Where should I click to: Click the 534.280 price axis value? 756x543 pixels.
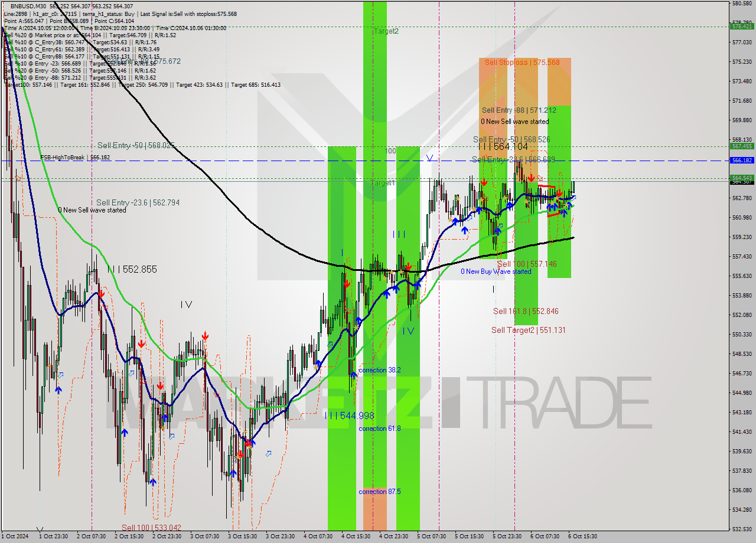742,509
